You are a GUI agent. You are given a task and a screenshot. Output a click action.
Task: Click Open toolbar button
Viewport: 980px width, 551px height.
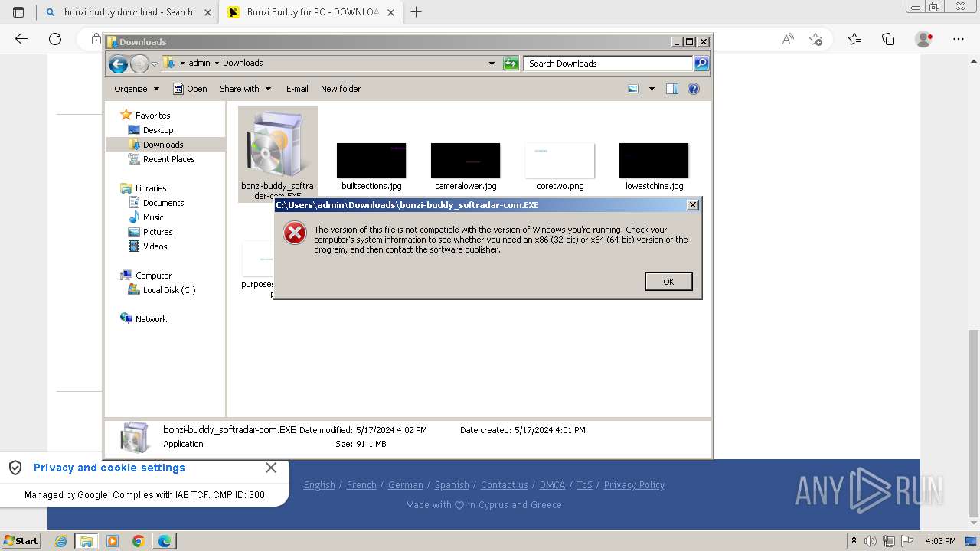pos(190,89)
